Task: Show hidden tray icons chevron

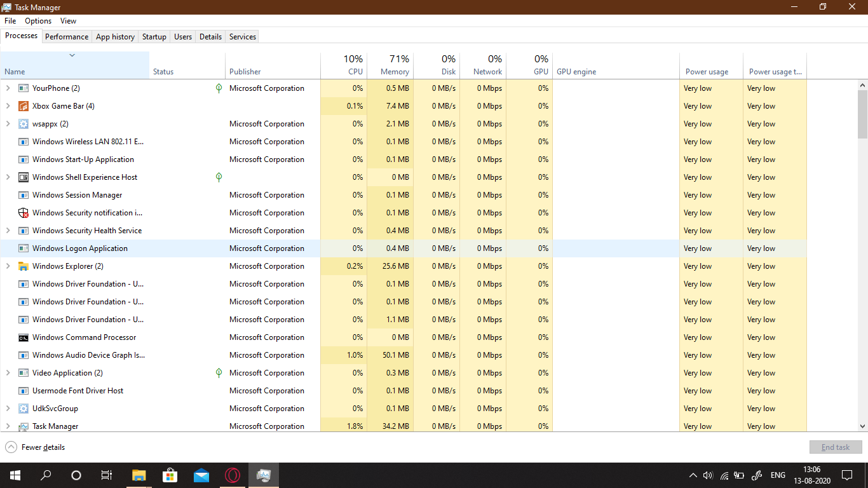Action: [693, 475]
